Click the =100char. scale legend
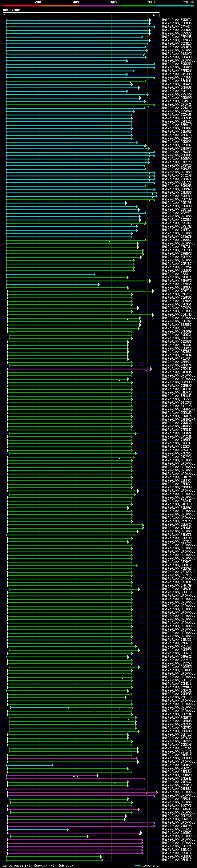The height and width of the screenshot is (868, 197). click(146, 866)
